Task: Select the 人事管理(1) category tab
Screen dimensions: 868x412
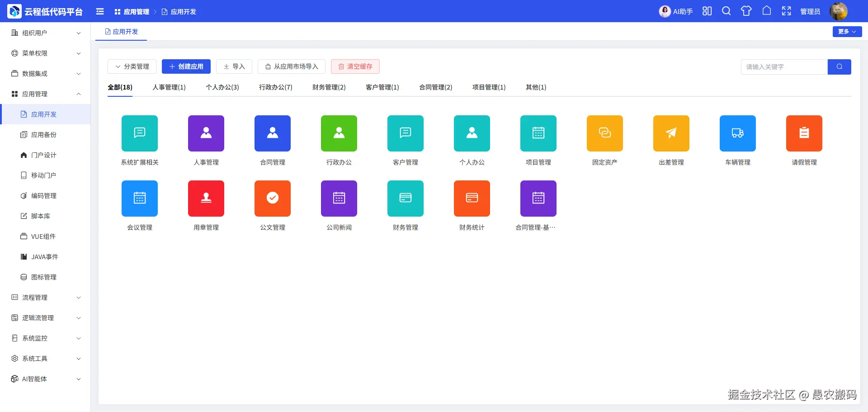Action: [169, 87]
